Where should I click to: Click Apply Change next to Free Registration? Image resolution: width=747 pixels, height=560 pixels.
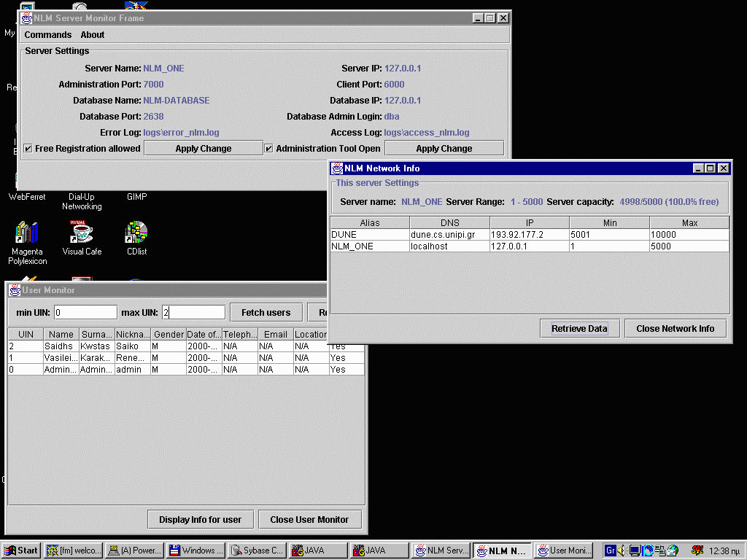point(204,149)
